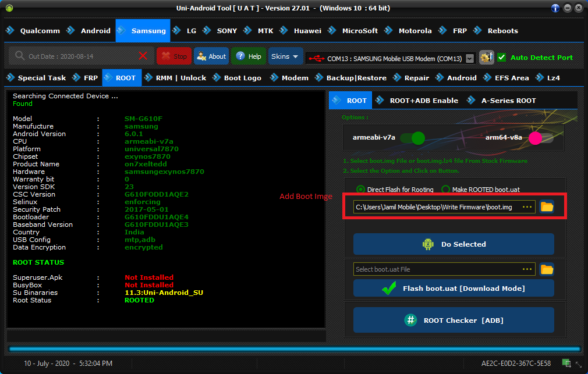The width and height of the screenshot is (588, 374).
Task: Toggle the armeabi-v7a switch
Action: pos(412,138)
